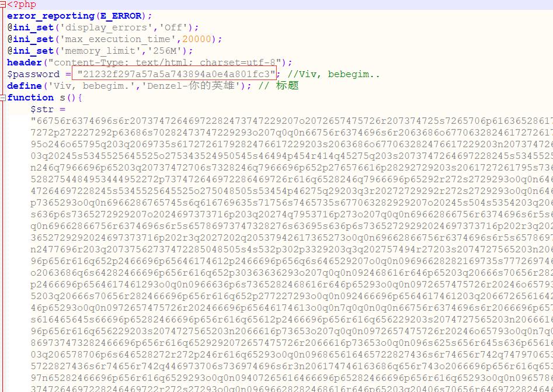Screen dimensions: 553x392
Task: Click the <?php opening tag
Action: [22, 5]
